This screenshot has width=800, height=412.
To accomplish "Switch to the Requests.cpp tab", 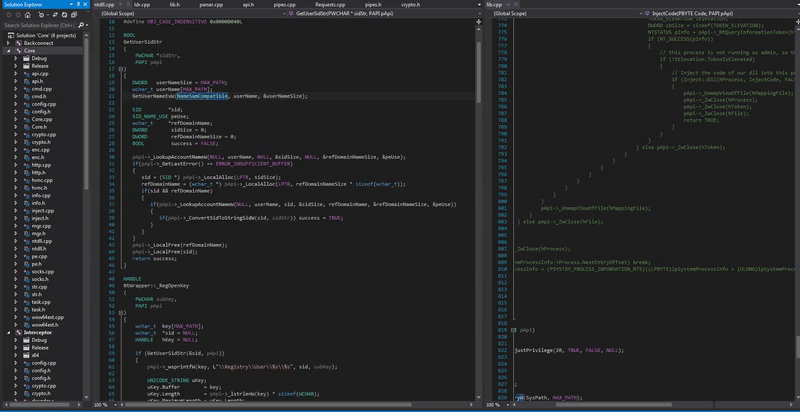I will 328,5.
